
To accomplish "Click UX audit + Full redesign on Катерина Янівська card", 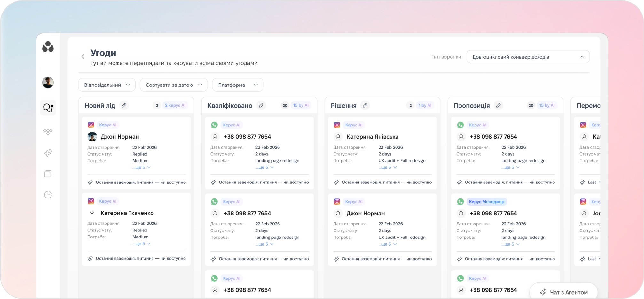I will pyautogui.click(x=402, y=161).
